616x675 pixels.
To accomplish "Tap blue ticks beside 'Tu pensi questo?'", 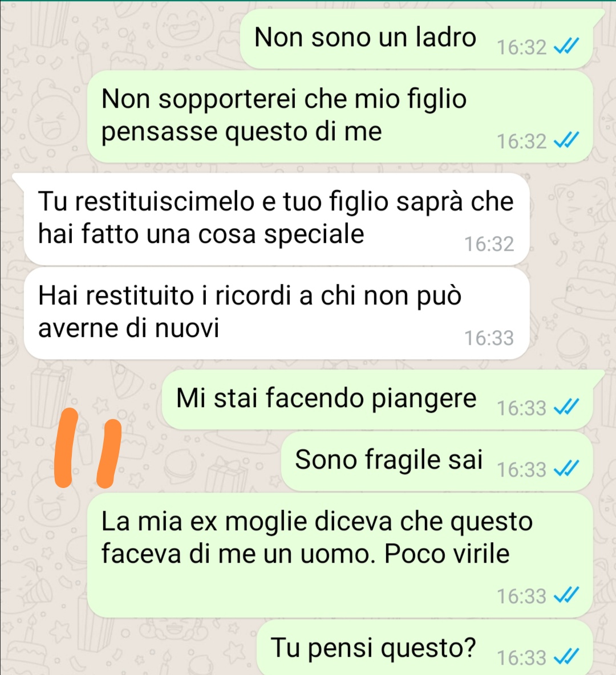I will pos(566,657).
